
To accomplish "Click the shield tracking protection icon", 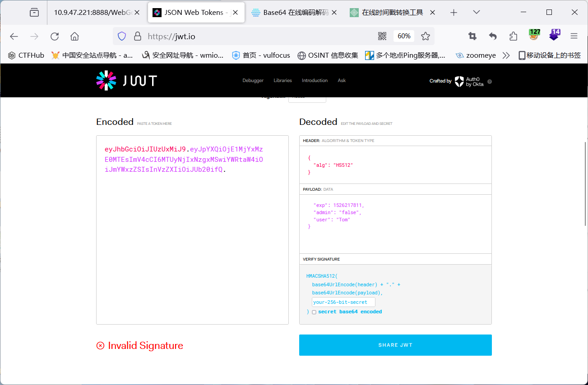I will tap(122, 37).
